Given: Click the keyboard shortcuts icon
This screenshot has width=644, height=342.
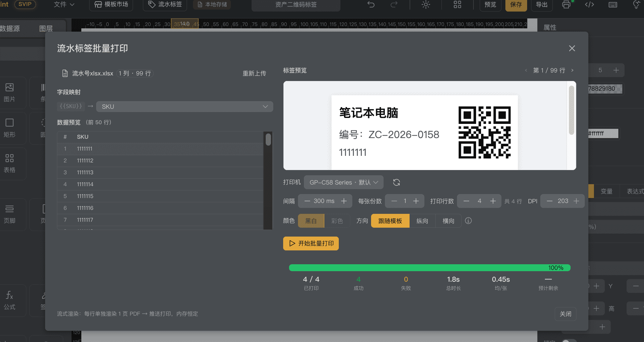Looking at the screenshot, I should coord(613,5).
